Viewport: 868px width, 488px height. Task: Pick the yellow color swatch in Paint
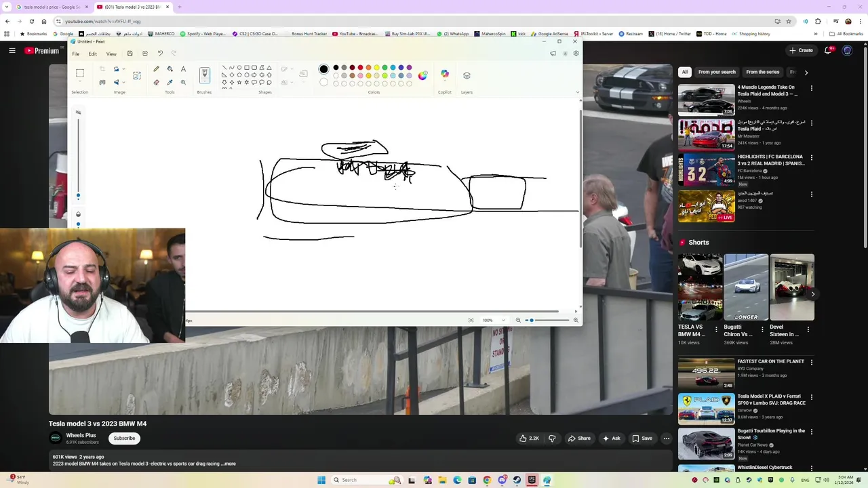point(376,68)
